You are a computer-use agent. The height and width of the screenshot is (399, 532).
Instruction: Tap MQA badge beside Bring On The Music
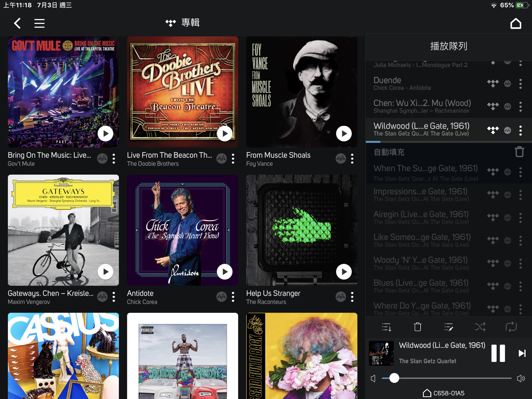(x=102, y=159)
